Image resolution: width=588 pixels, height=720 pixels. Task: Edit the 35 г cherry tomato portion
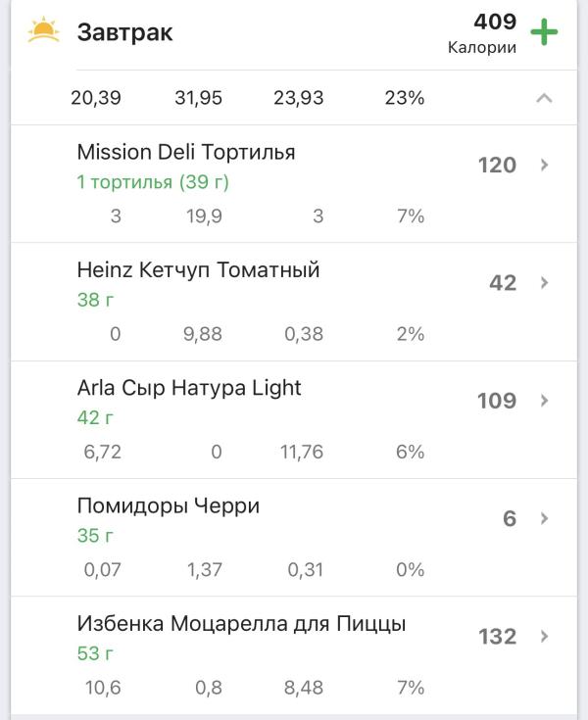click(x=95, y=536)
